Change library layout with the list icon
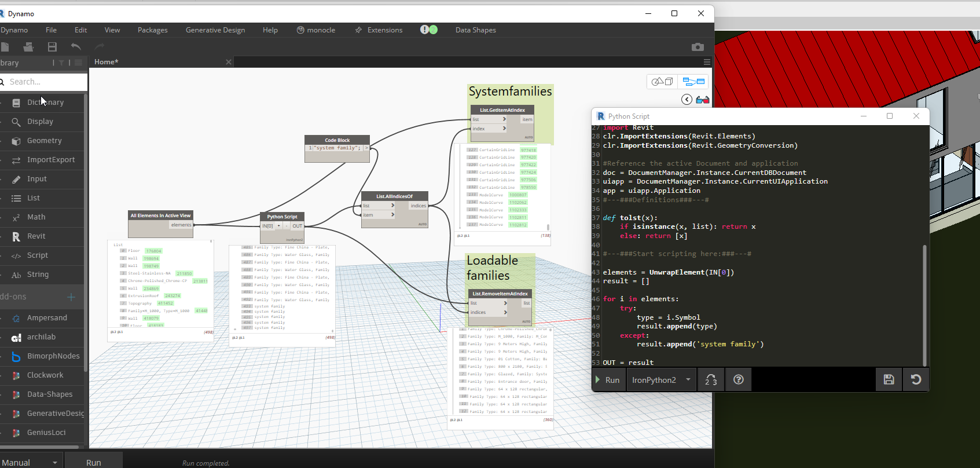The height and width of the screenshot is (468, 980). [x=78, y=63]
